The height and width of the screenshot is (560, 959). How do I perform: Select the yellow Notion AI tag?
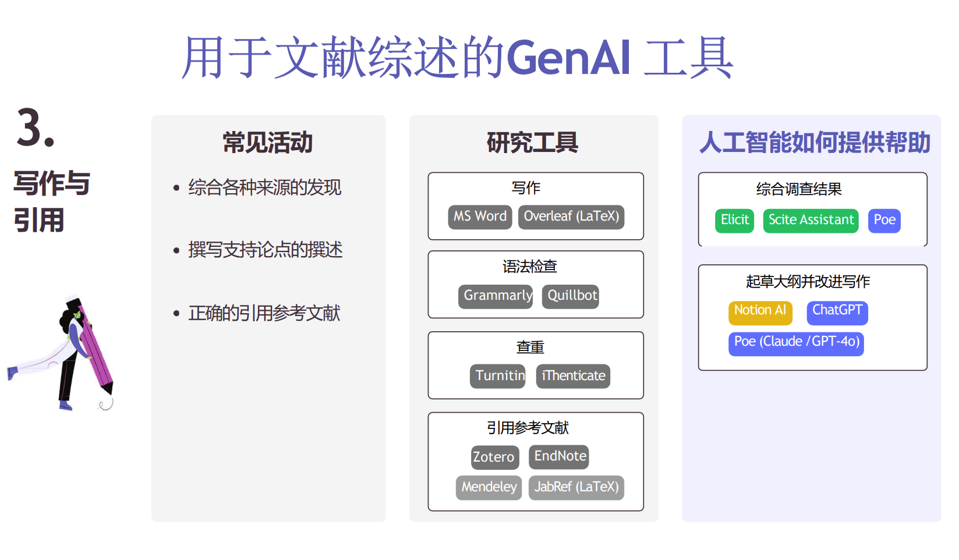point(760,312)
